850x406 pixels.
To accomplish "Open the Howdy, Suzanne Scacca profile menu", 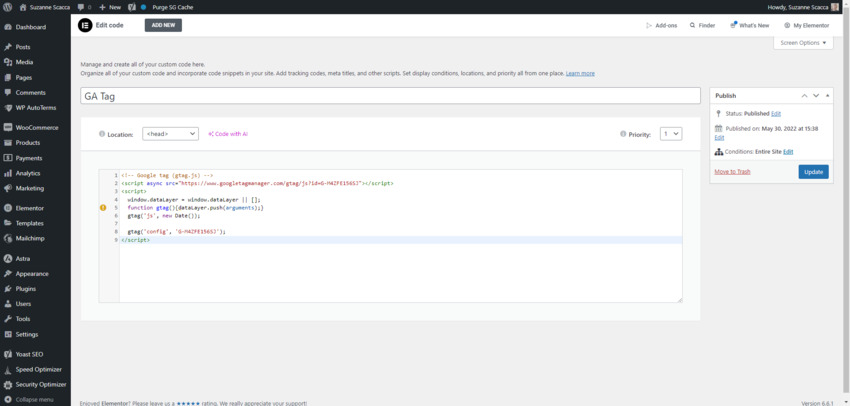I will (x=803, y=8).
